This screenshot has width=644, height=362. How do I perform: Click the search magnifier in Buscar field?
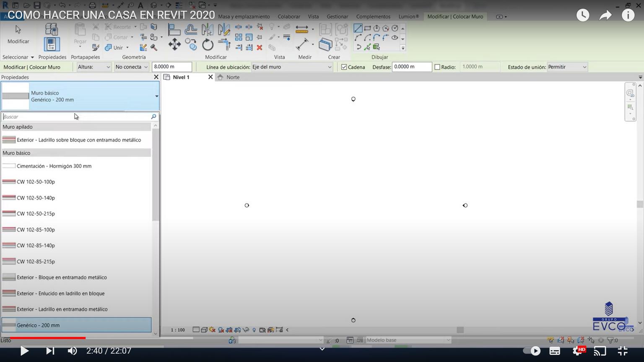[x=153, y=116]
